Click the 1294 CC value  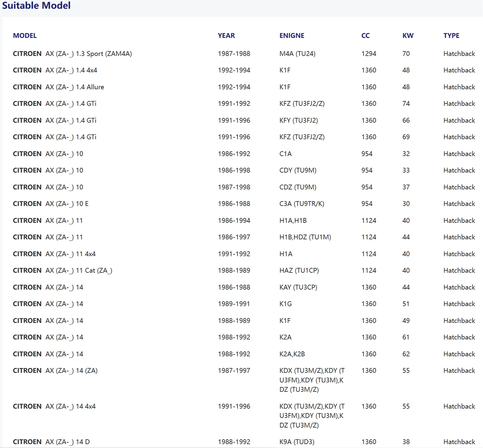pos(369,54)
